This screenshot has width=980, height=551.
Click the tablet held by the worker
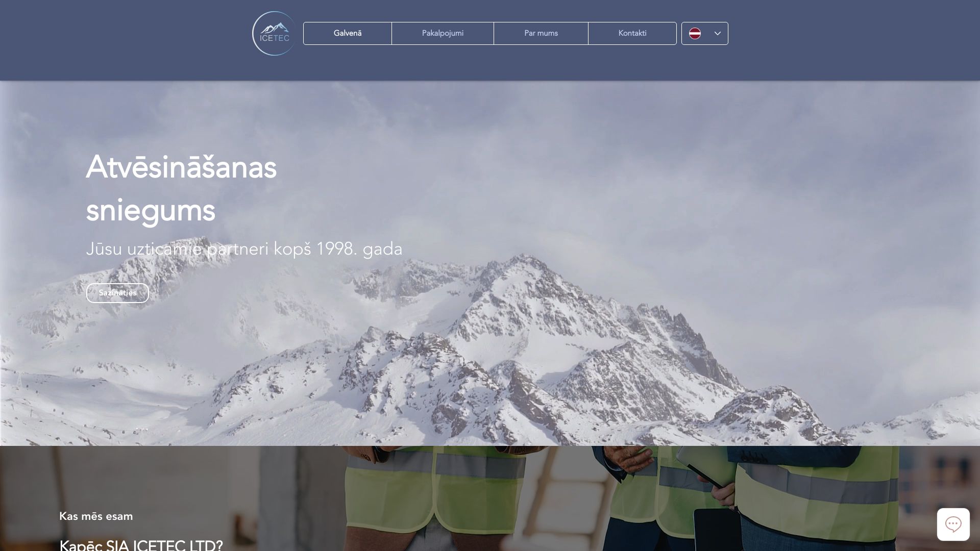point(715,528)
